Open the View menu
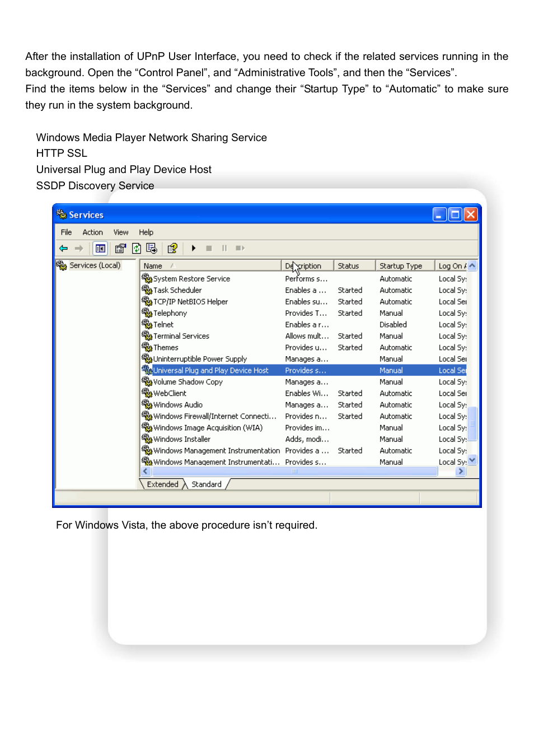Viewport: 534px width, 756px height. [121, 232]
